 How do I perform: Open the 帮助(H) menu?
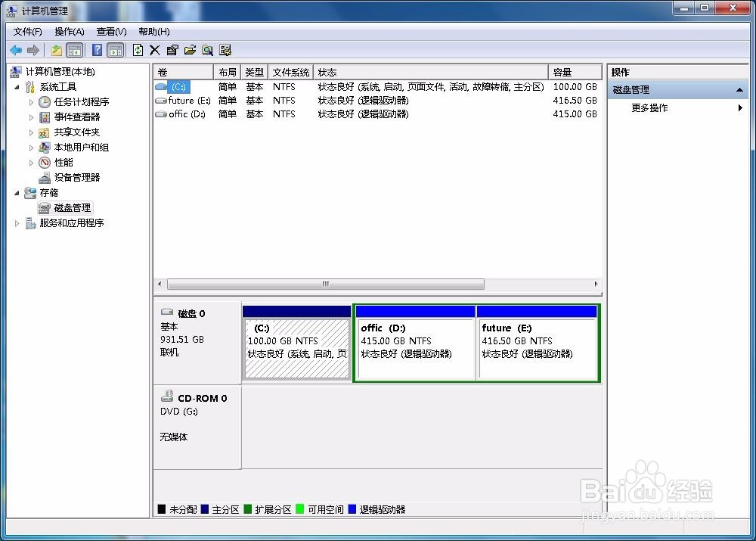pos(153,32)
